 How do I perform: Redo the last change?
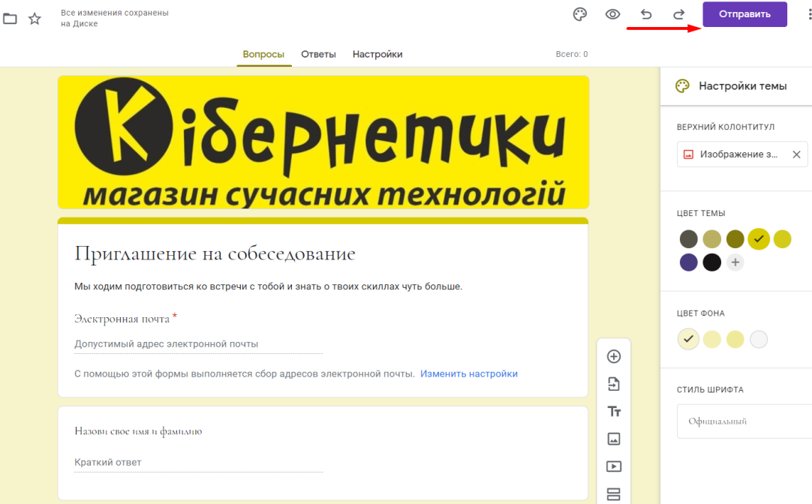(x=678, y=14)
